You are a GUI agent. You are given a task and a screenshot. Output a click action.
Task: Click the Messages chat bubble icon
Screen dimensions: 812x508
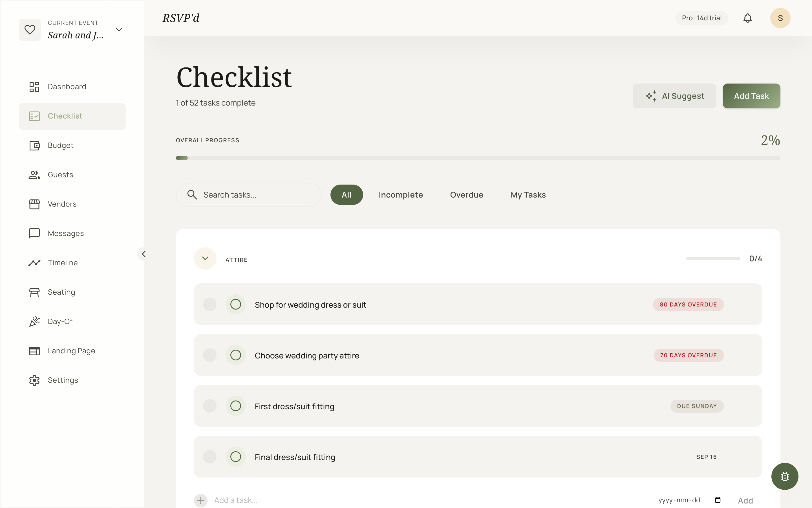tap(34, 233)
